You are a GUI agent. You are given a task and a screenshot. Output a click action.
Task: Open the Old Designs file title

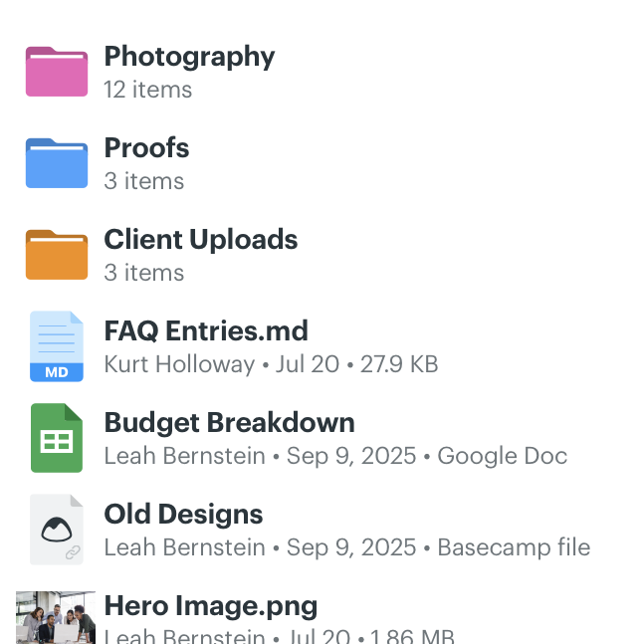[x=183, y=515]
